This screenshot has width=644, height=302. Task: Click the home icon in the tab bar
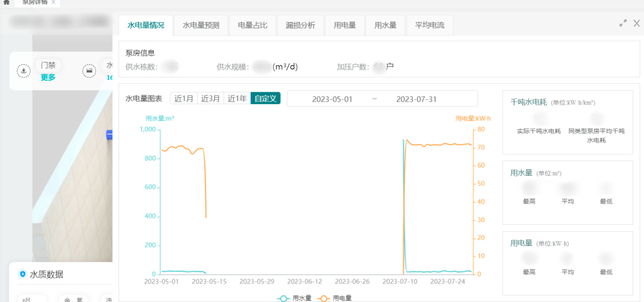pos(6,2)
